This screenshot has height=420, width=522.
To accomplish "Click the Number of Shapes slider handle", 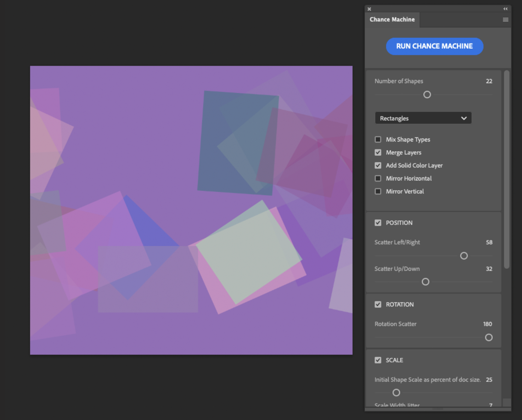I will tap(427, 95).
